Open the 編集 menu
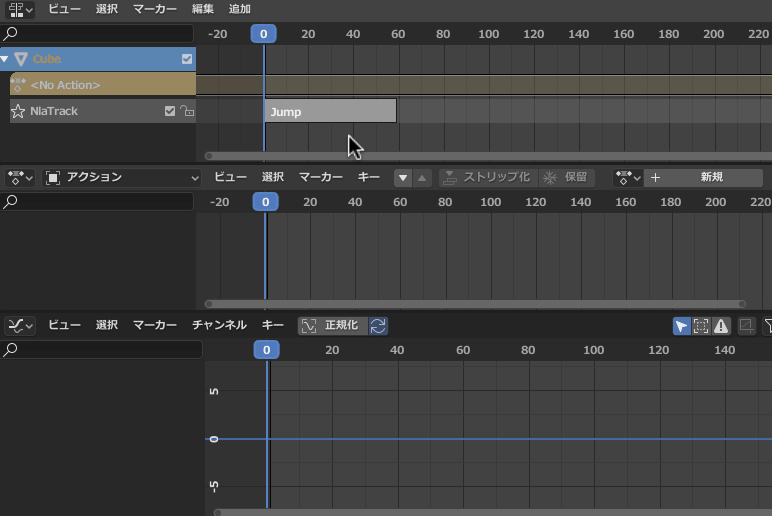The width and height of the screenshot is (772, 516). pos(202,9)
